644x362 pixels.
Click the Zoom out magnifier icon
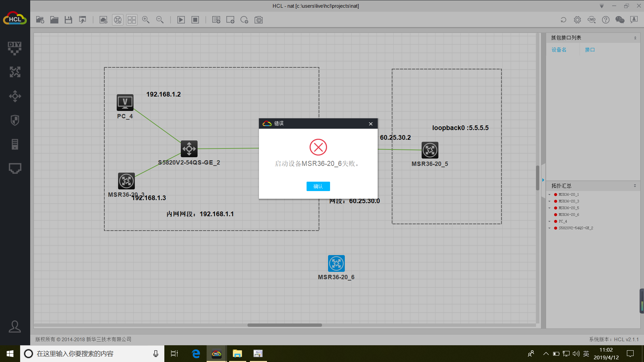pyautogui.click(x=160, y=20)
